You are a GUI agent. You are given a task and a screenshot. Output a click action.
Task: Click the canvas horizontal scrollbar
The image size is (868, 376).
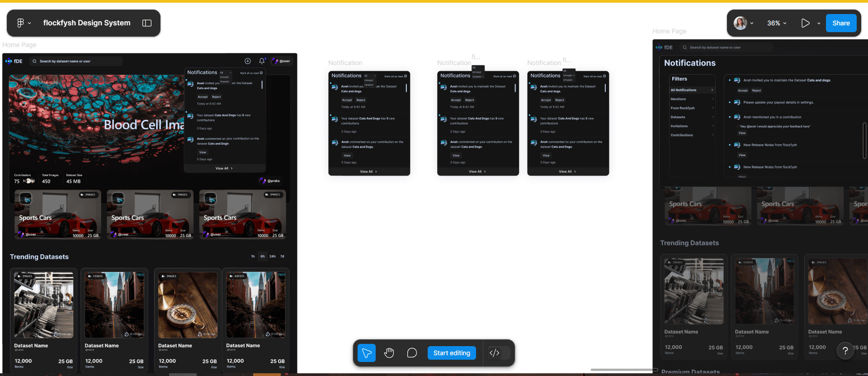pyautogui.click(x=624, y=370)
